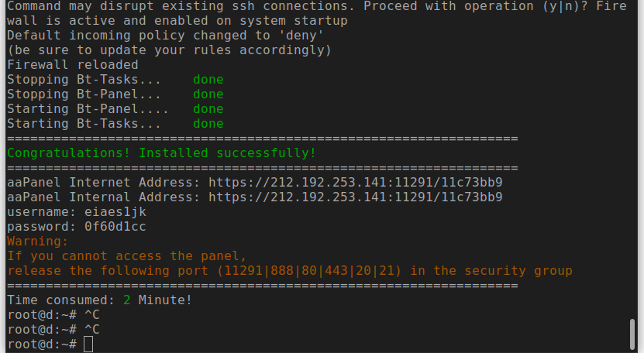Click the password value 0f60d1cc
The image size is (644, 353).
click(115, 227)
